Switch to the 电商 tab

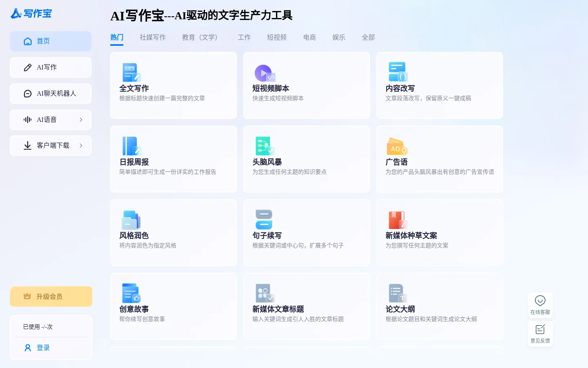[x=310, y=37]
